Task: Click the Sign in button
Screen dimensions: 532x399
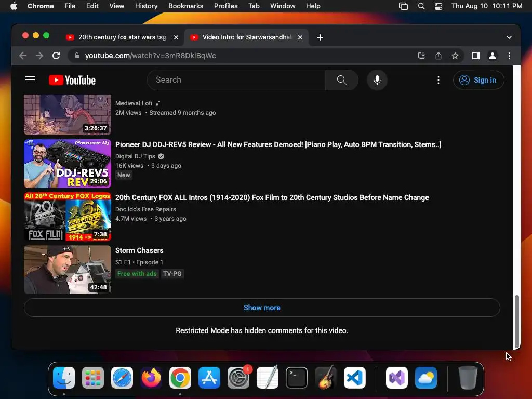Action: tap(478, 80)
